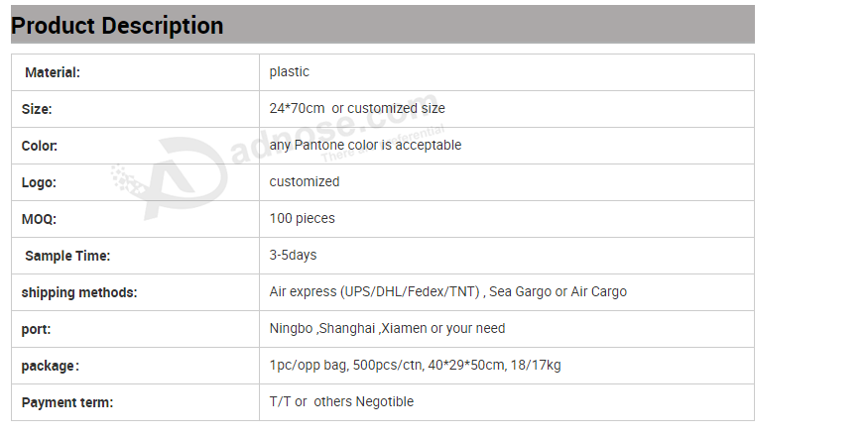Click the customized logo value
868x436 pixels.
[305, 181]
